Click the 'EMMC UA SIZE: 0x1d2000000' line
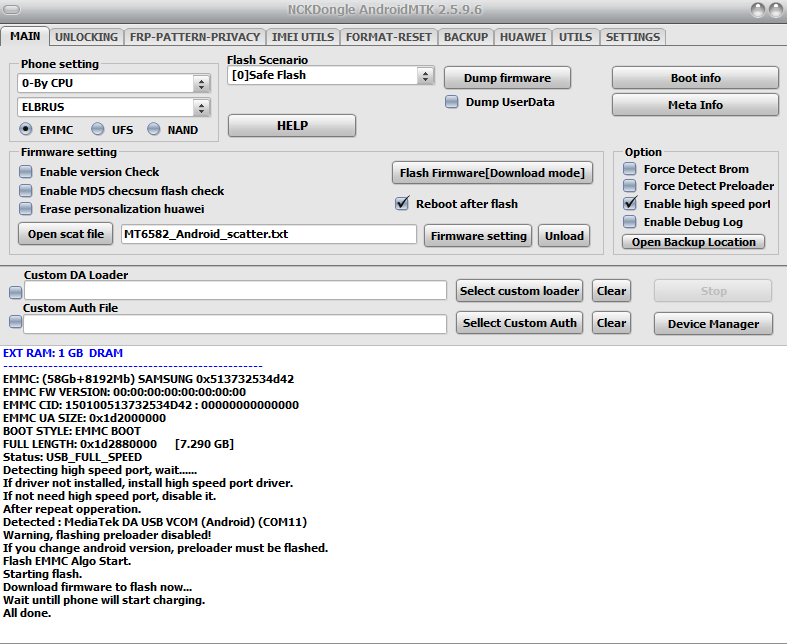The image size is (787, 644). coord(84,418)
